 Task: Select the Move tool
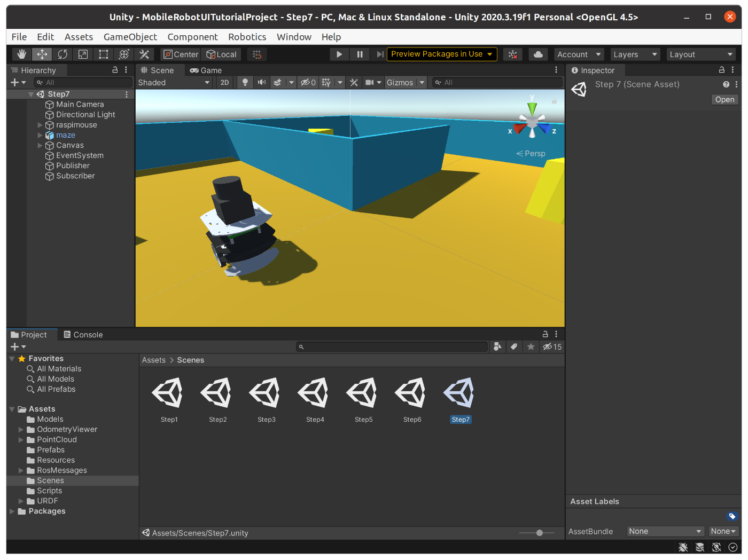coord(42,54)
